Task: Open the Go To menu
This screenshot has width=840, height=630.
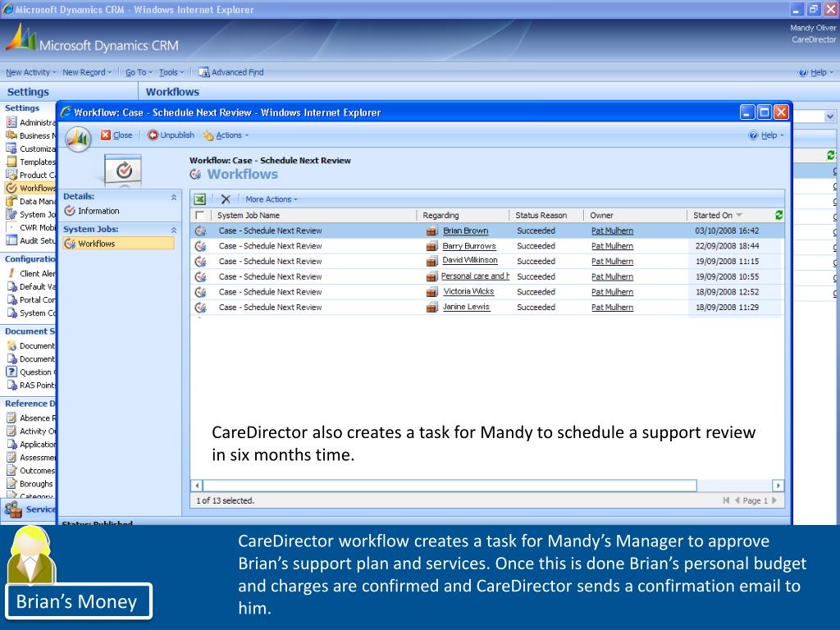Action: click(139, 72)
